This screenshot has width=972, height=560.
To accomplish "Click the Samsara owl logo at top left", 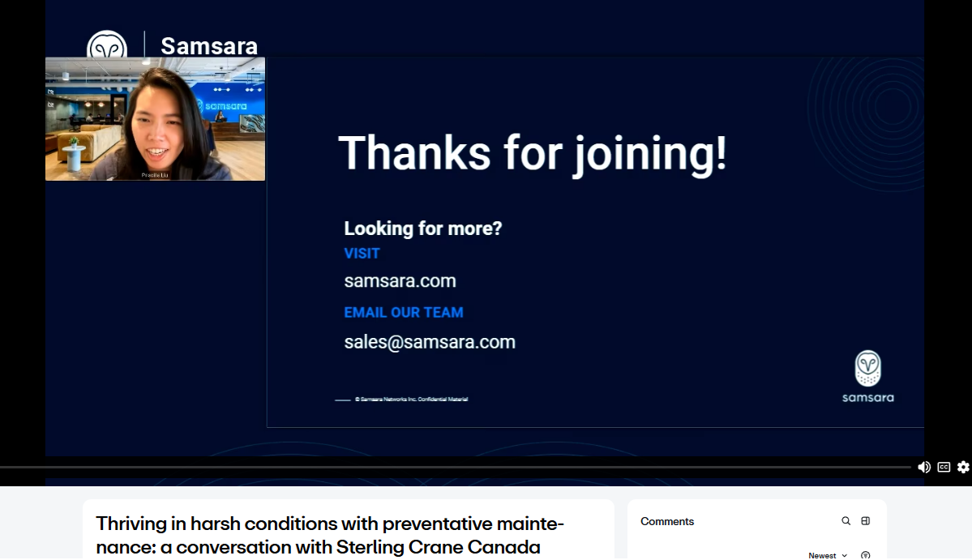I will (107, 45).
